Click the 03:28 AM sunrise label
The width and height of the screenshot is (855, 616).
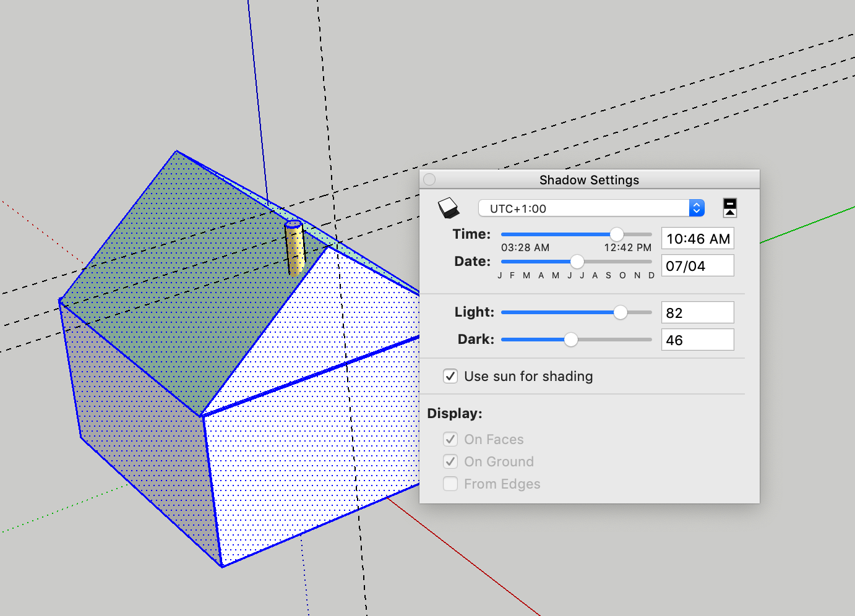click(x=525, y=247)
